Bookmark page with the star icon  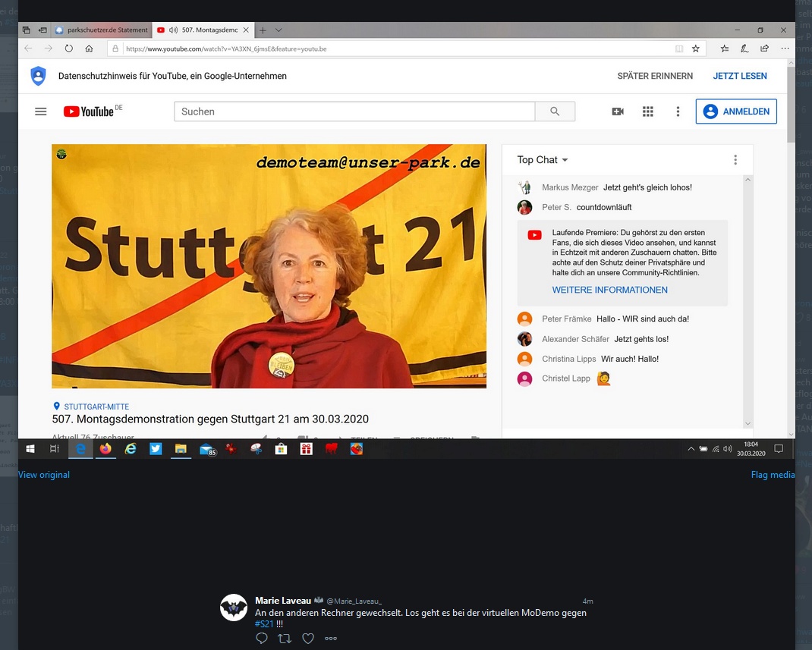696,49
